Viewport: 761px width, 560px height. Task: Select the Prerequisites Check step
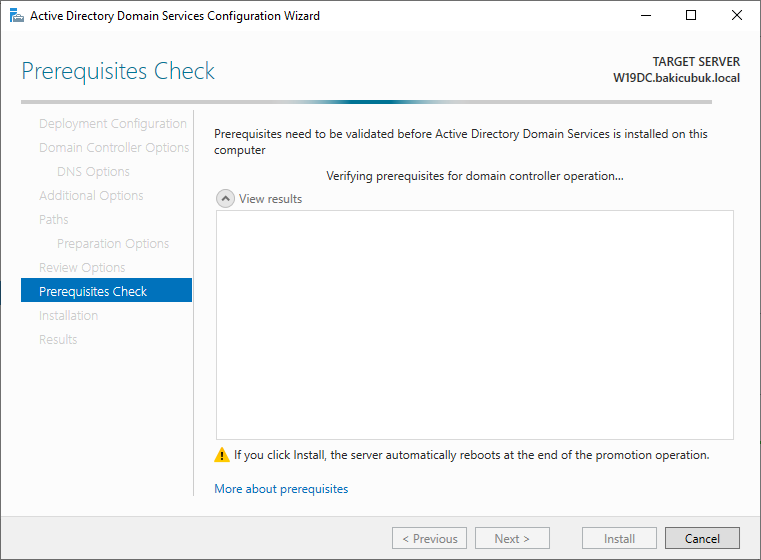[106, 290]
